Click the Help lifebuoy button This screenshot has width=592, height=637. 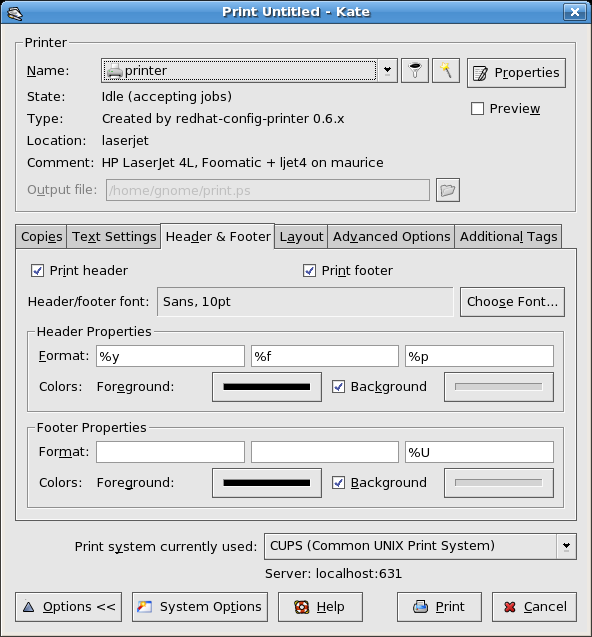pos(320,607)
